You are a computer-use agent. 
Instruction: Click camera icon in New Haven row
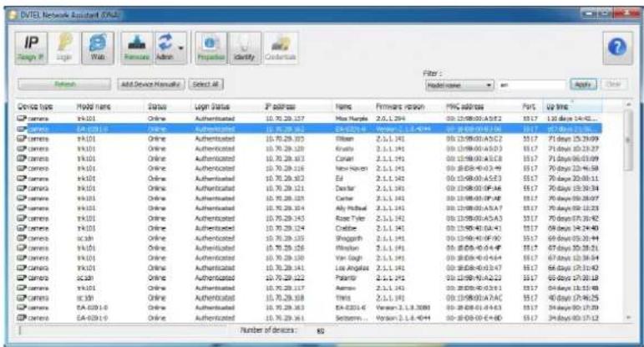(x=22, y=168)
